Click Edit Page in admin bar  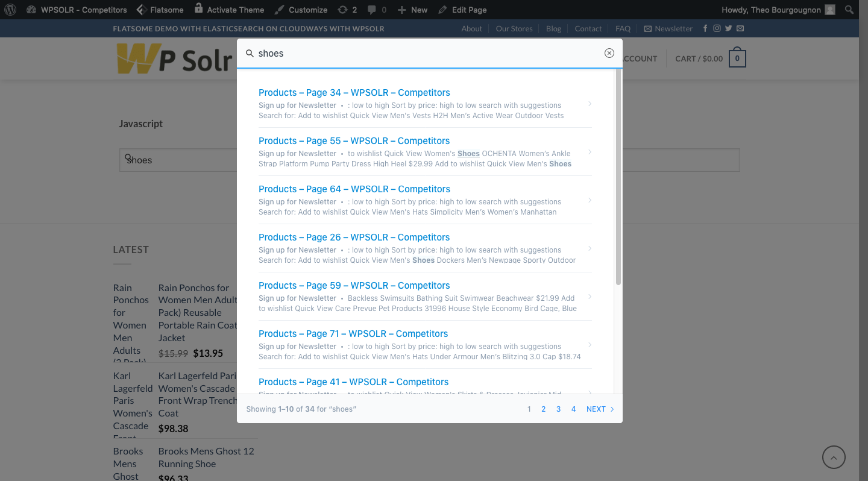point(462,10)
